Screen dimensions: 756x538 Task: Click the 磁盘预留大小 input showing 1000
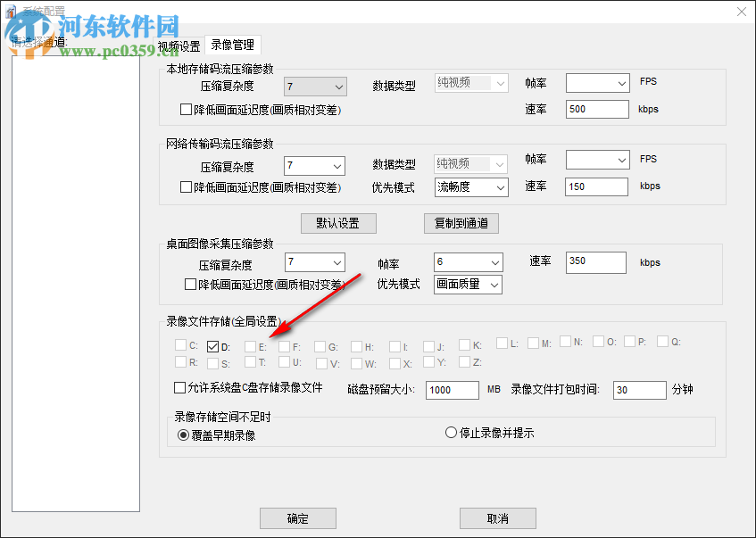pos(452,390)
